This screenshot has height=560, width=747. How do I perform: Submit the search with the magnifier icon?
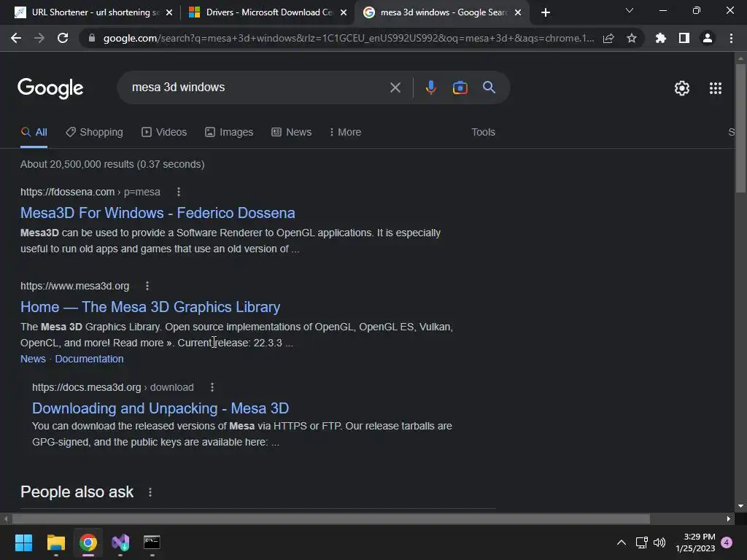(x=489, y=87)
